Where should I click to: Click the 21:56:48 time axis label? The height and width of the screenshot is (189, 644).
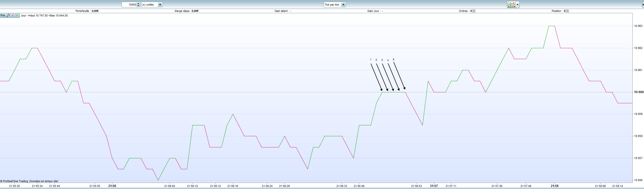click(359, 186)
